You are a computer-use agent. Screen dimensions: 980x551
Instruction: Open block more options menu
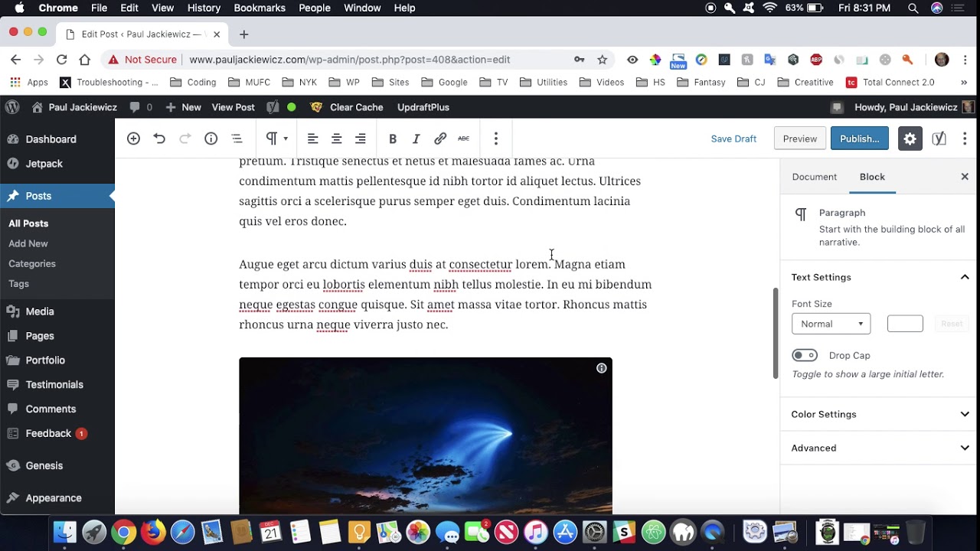(x=495, y=139)
